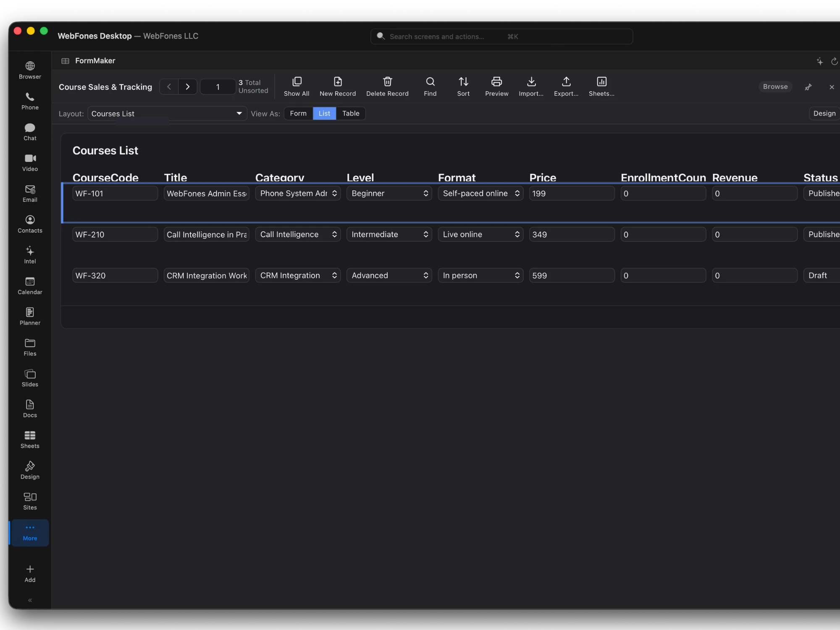Open the Browser sidebar item
The image size is (840, 630).
pos(30,70)
